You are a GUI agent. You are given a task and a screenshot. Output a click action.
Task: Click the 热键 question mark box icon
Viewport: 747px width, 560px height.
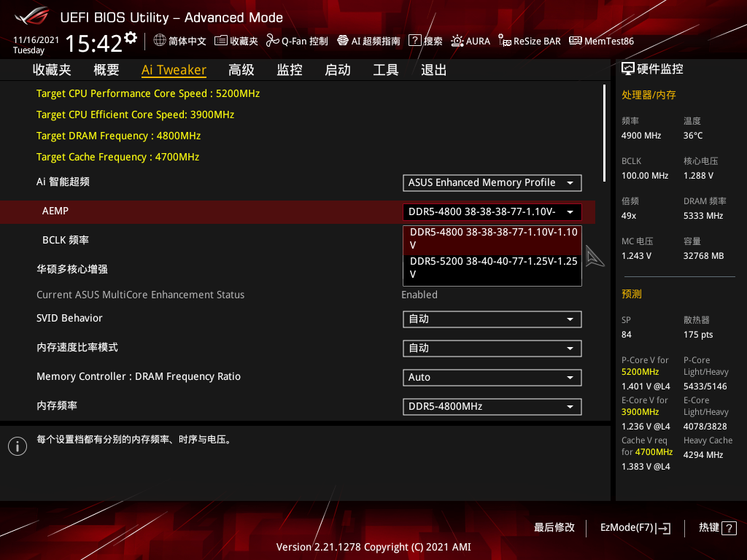tap(729, 528)
